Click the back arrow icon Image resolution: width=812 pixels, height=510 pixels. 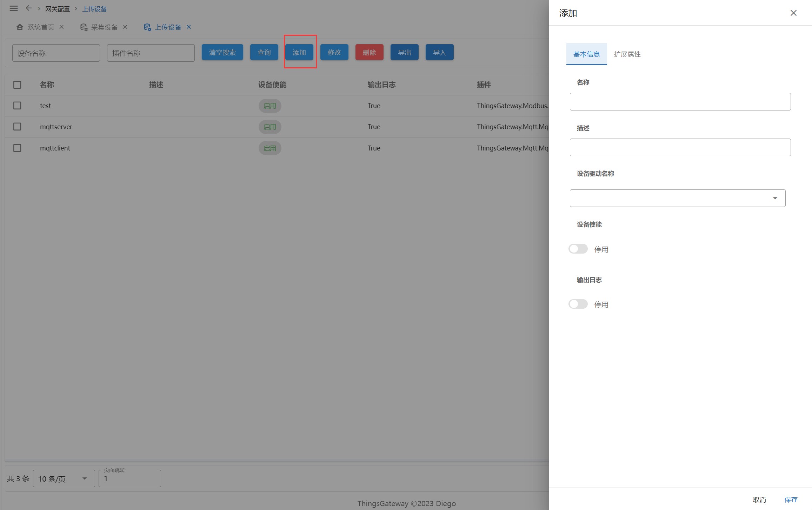point(29,8)
